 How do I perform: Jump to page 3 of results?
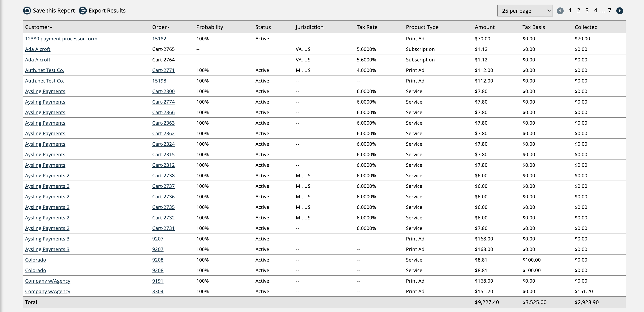pyautogui.click(x=587, y=11)
